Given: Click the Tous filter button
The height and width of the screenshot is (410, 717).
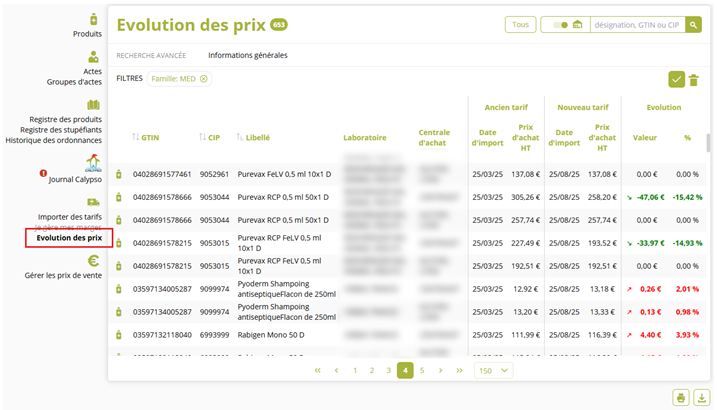Looking at the screenshot, I should pos(520,25).
